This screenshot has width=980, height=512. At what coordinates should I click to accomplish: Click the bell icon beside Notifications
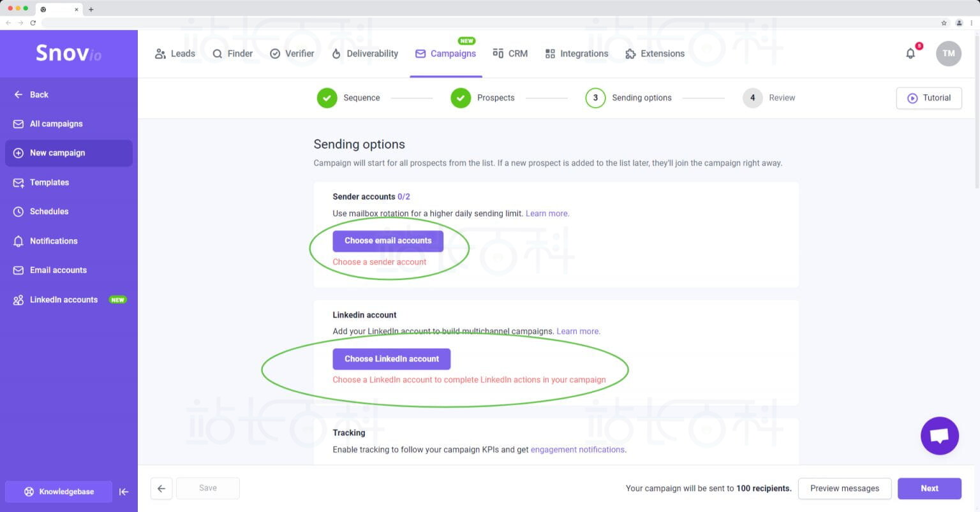(x=19, y=241)
